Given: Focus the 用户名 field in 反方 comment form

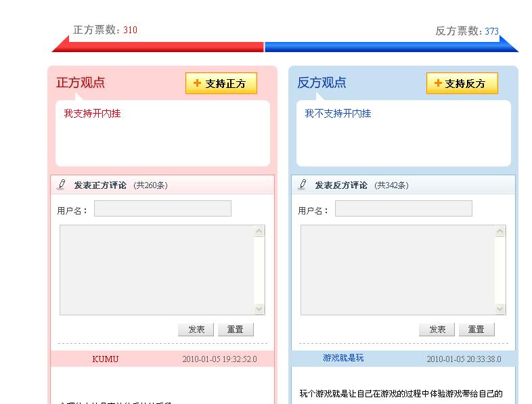Looking at the screenshot, I should point(403,208).
